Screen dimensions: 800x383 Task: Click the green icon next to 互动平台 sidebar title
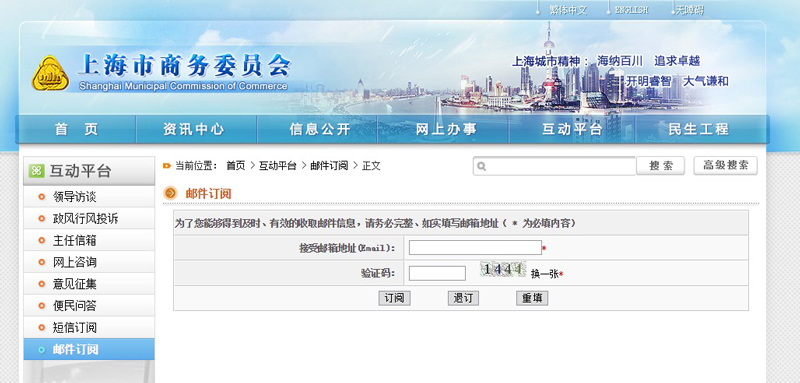pyautogui.click(x=36, y=171)
